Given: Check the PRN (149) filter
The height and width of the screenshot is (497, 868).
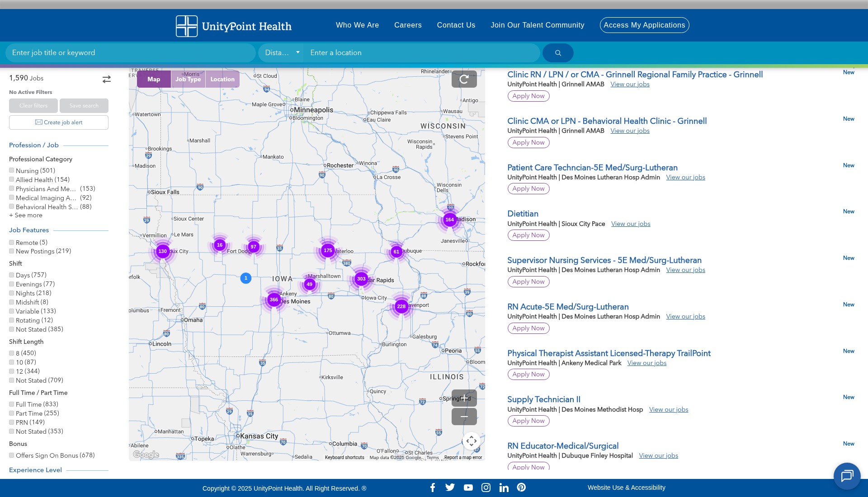Looking at the screenshot, I should click(12, 422).
